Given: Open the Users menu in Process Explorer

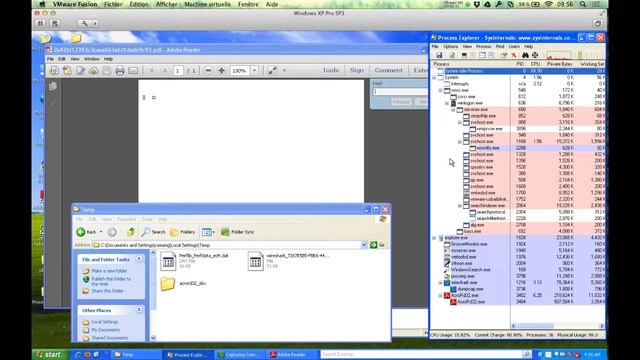Looking at the screenshot, I should click(514, 47).
